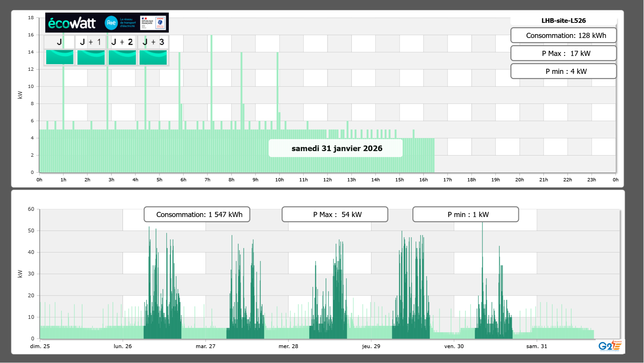Click the Consommation: 1 547 kWh box
Screen dimensions: 644x363
tap(197, 214)
